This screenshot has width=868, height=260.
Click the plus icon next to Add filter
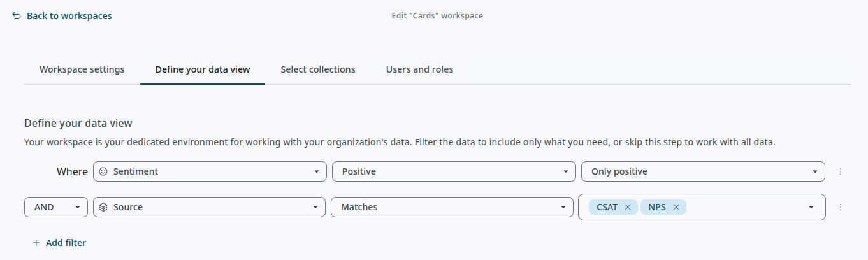click(36, 243)
